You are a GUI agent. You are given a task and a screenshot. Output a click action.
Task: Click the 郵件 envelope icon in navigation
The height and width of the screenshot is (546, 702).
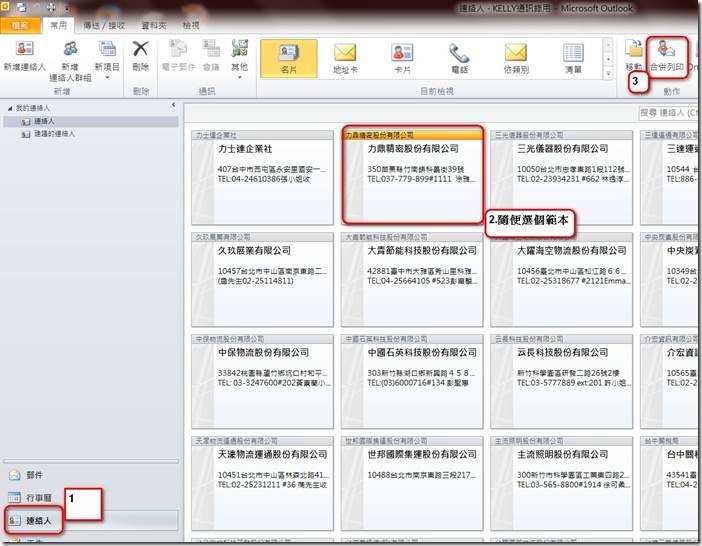click(x=14, y=475)
